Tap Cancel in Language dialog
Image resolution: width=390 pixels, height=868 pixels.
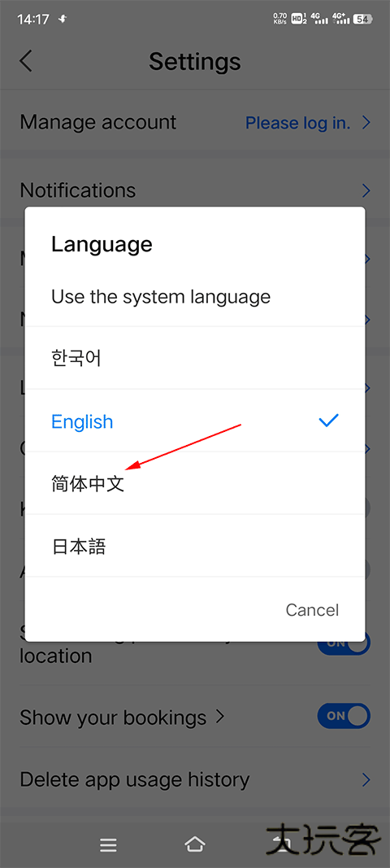(x=312, y=609)
